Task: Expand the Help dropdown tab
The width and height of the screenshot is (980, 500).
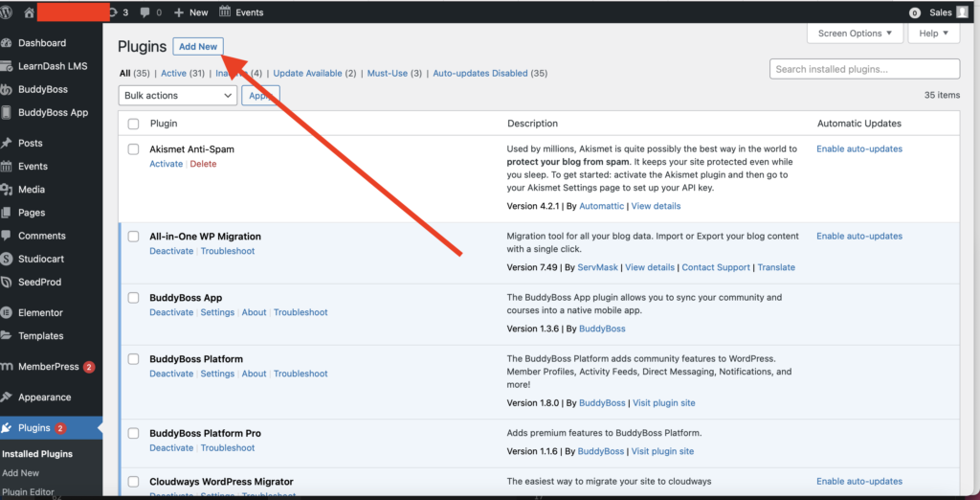Action: pos(933,34)
